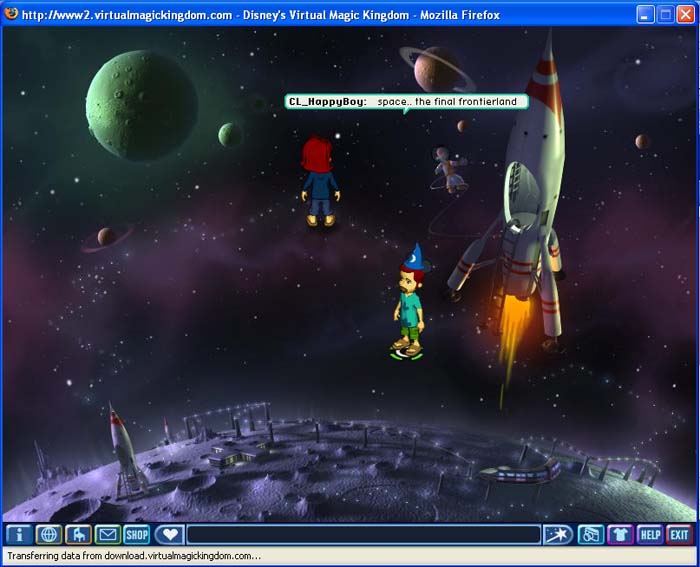Close the Firefox window
Viewport: 700px width, 567px height.
click(x=685, y=15)
